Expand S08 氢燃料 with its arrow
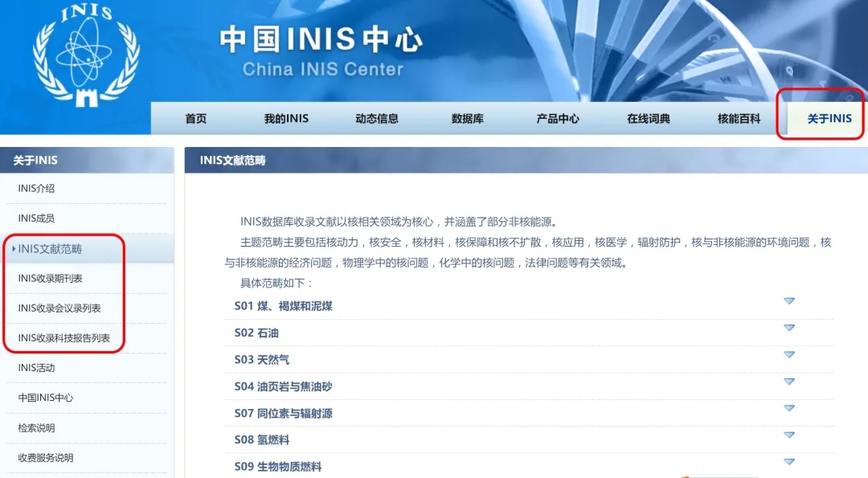868x478 pixels. pyautogui.click(x=789, y=435)
